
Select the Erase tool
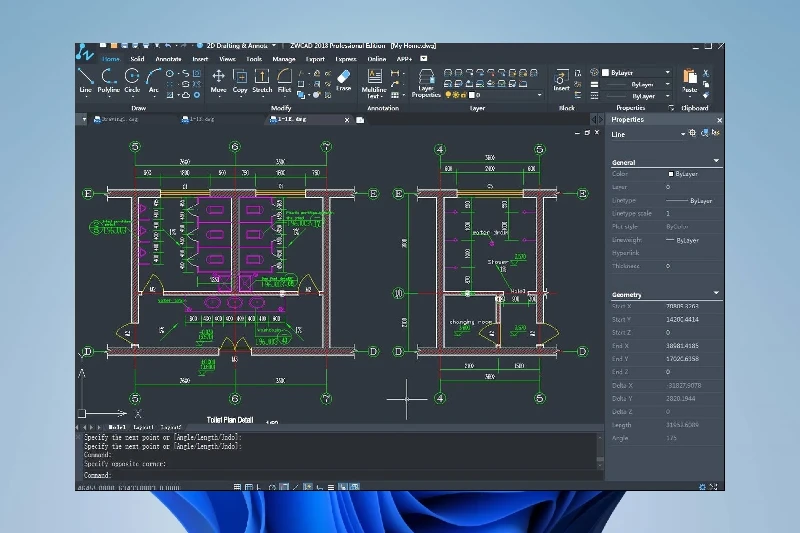[344, 78]
